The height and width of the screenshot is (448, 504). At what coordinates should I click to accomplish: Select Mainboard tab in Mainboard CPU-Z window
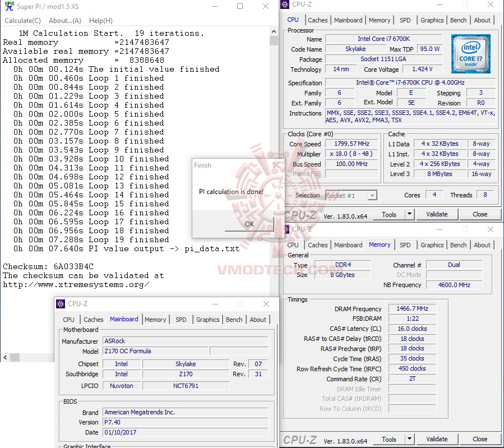[x=124, y=319]
